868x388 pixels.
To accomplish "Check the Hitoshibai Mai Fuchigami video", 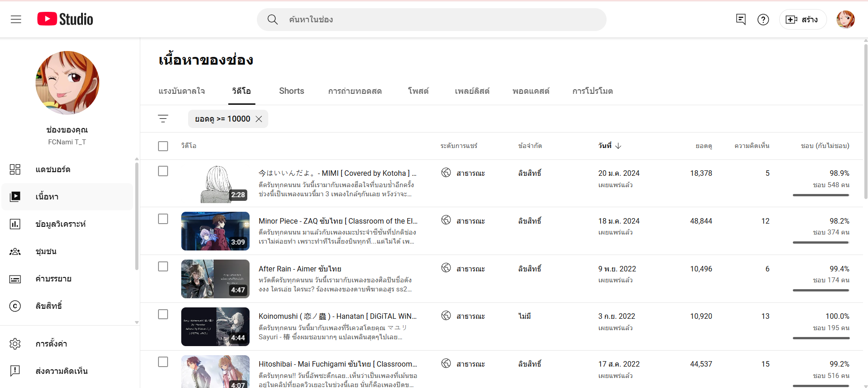I will pyautogui.click(x=163, y=362).
